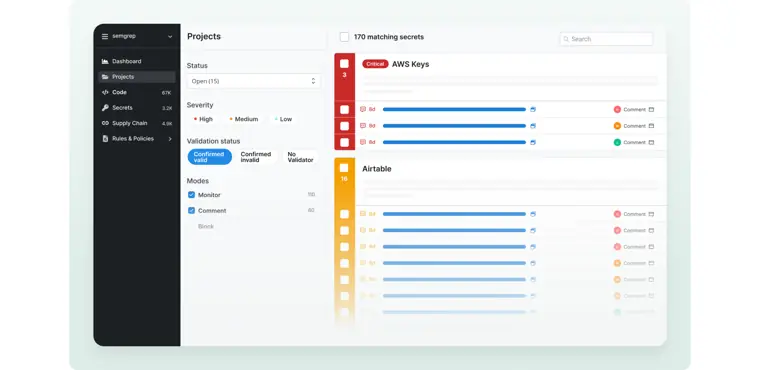
Task: Click status icon in AWS row with green avatar
Action: [363, 142]
